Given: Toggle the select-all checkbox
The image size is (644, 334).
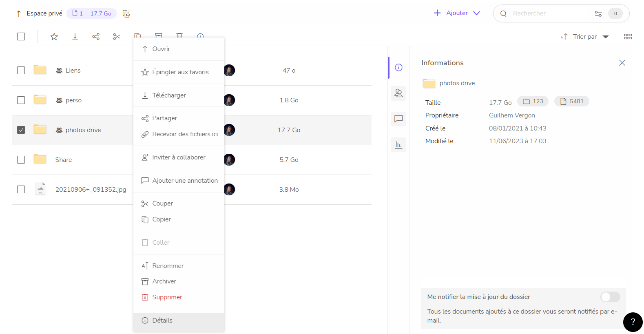Looking at the screenshot, I should [21, 37].
